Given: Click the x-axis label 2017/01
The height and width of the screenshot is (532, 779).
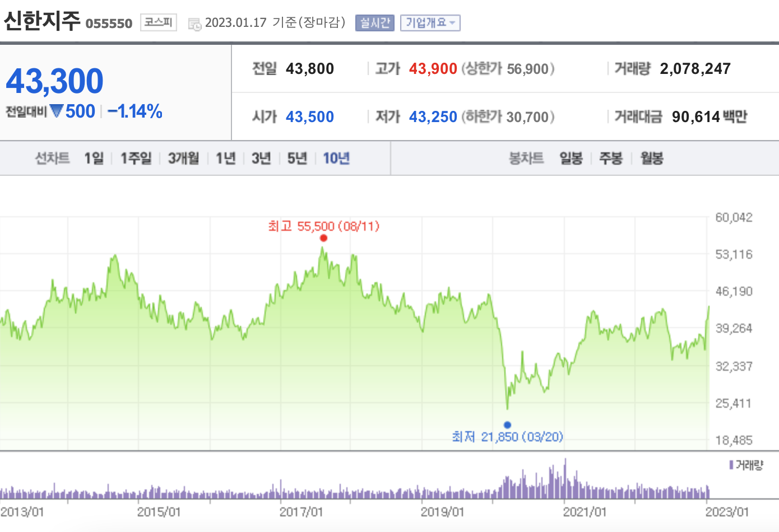Looking at the screenshot, I should 301,512.
